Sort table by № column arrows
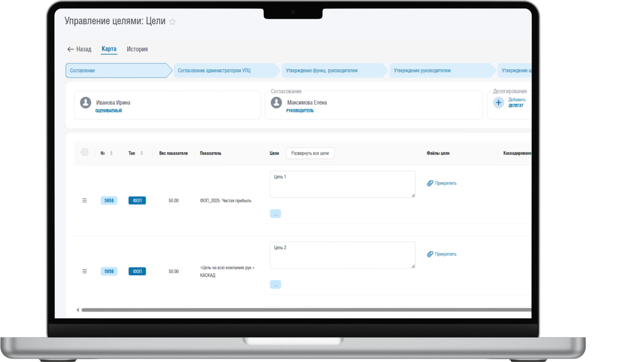 (x=111, y=153)
